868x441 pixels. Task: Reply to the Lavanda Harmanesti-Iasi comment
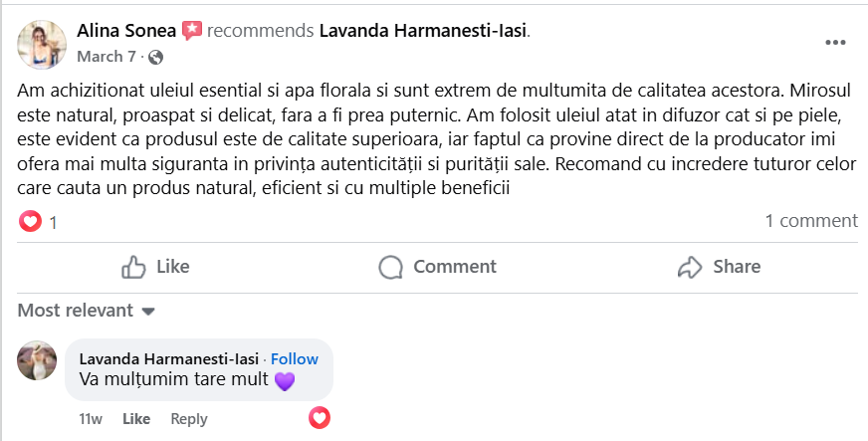(189, 419)
